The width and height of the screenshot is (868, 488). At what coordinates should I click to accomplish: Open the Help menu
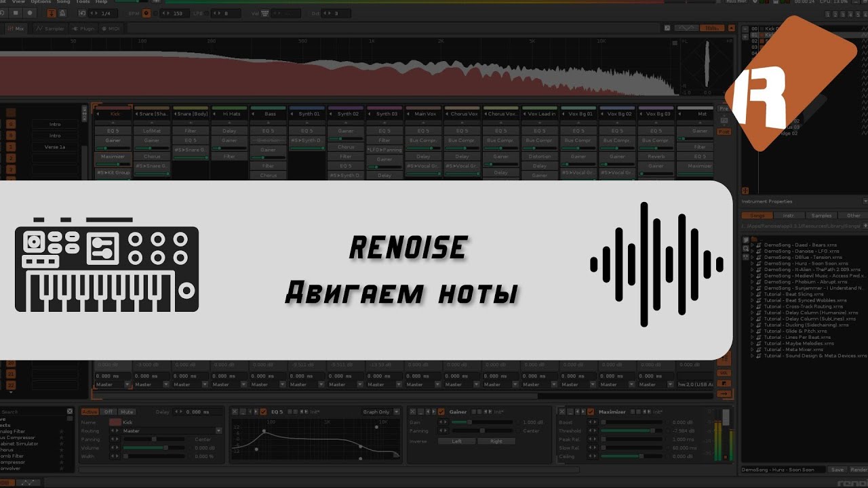(x=102, y=2)
